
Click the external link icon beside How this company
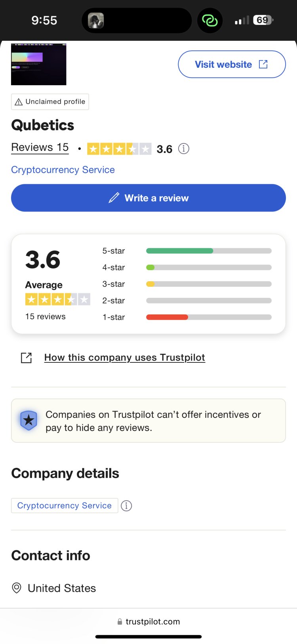click(26, 357)
